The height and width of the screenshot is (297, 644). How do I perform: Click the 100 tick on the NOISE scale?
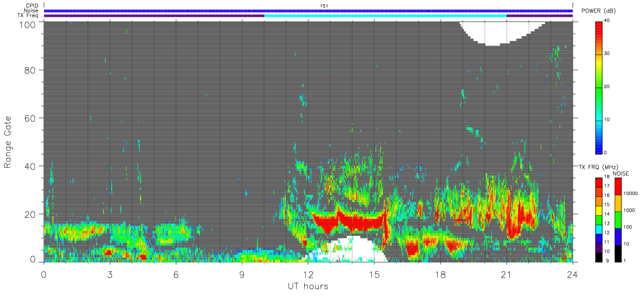point(628,227)
